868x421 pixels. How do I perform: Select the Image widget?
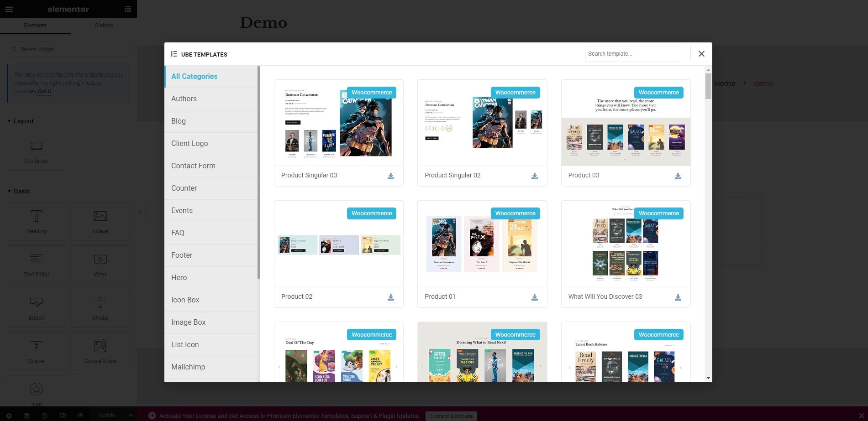click(x=100, y=222)
